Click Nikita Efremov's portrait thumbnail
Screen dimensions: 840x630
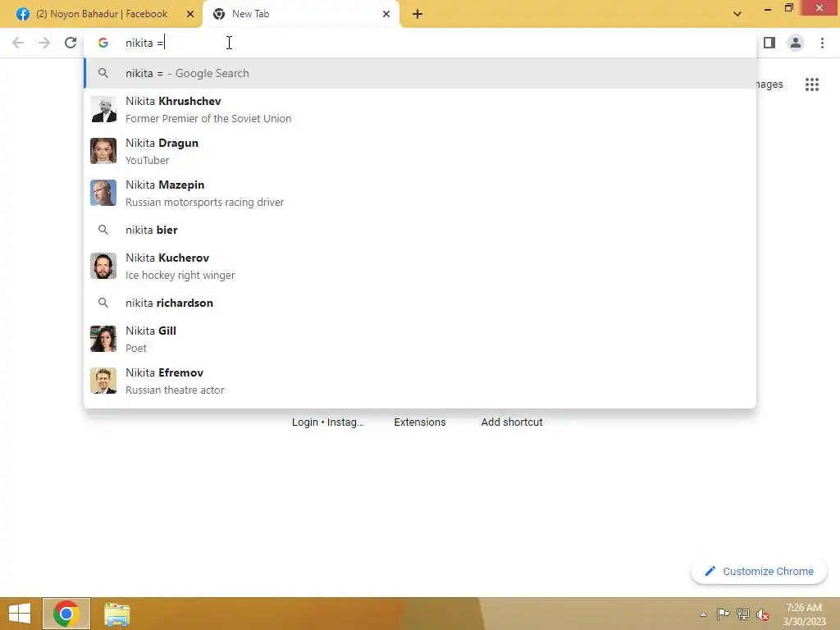click(x=103, y=381)
